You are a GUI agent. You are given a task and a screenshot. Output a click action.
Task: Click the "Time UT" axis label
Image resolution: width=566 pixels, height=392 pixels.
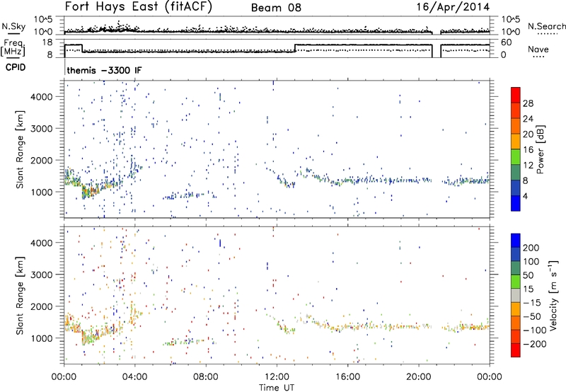pos(277,388)
